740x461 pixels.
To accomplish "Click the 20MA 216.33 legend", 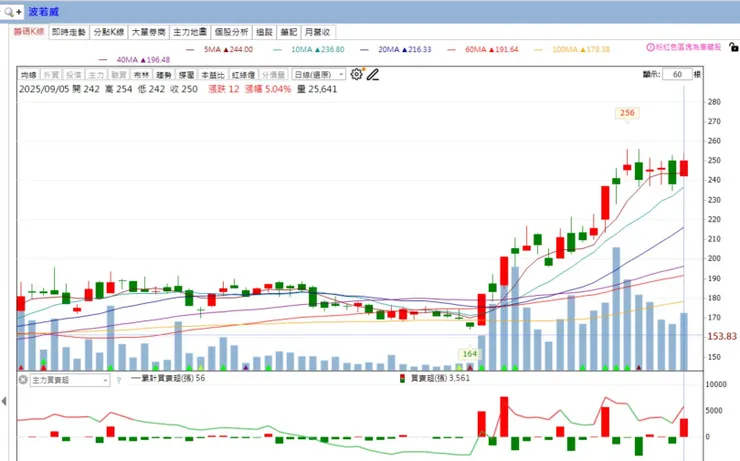I will pyautogui.click(x=396, y=49).
